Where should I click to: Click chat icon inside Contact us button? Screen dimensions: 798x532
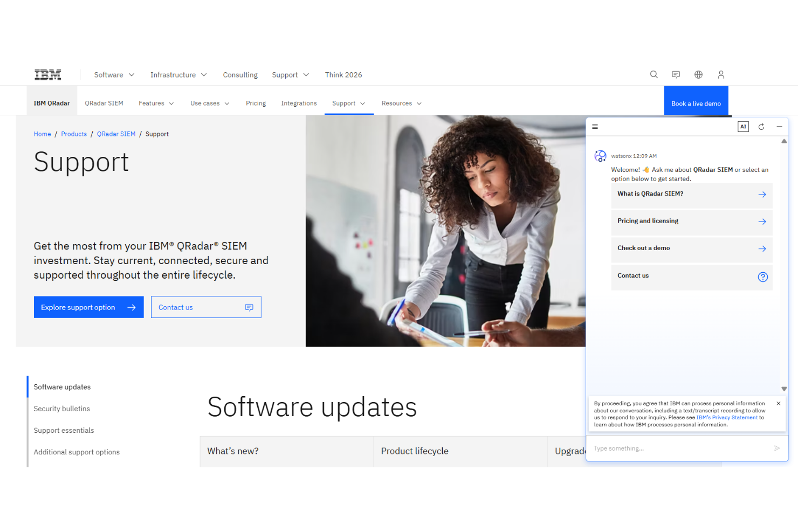point(249,307)
